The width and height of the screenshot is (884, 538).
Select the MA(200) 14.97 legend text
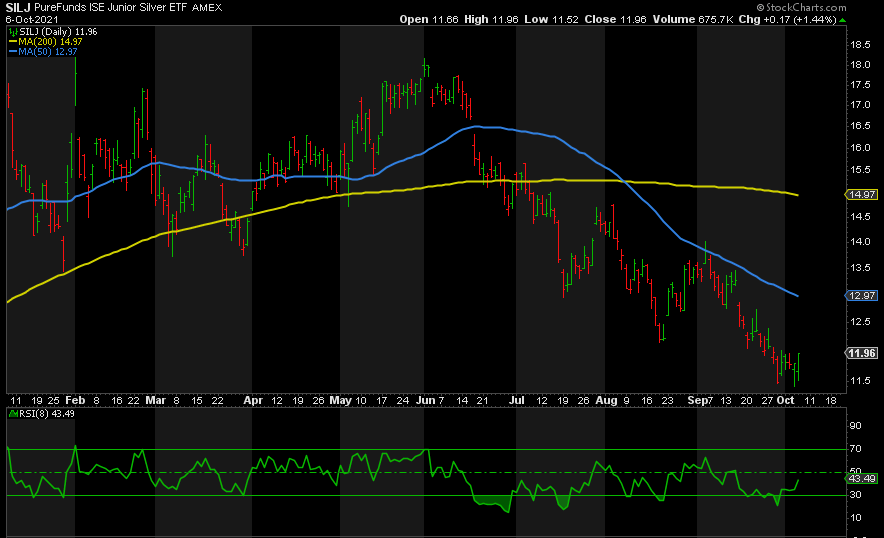[50, 42]
